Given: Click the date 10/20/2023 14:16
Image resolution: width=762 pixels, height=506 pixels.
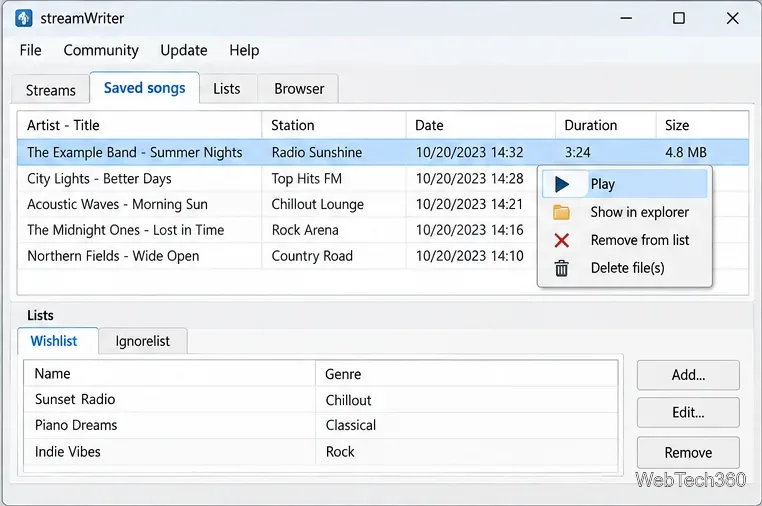Looking at the screenshot, I should point(469,230).
